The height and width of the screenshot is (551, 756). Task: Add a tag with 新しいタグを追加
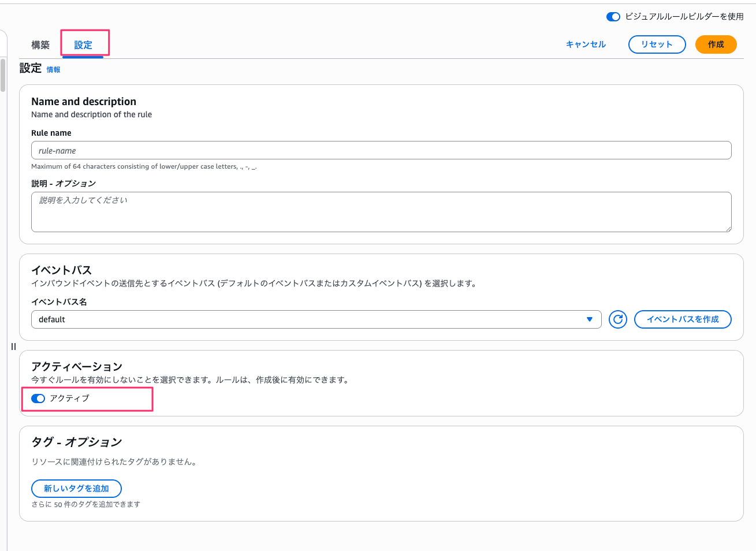coord(76,489)
